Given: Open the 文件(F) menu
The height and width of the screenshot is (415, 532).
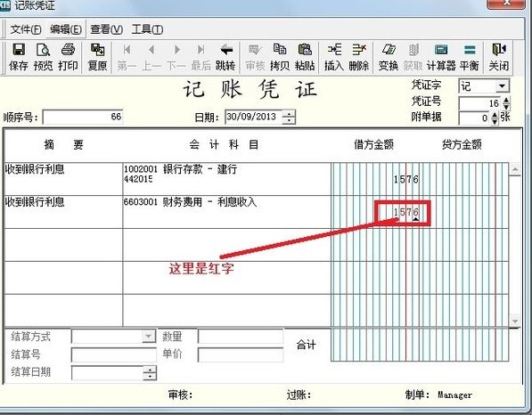Looking at the screenshot, I should click(26, 29).
